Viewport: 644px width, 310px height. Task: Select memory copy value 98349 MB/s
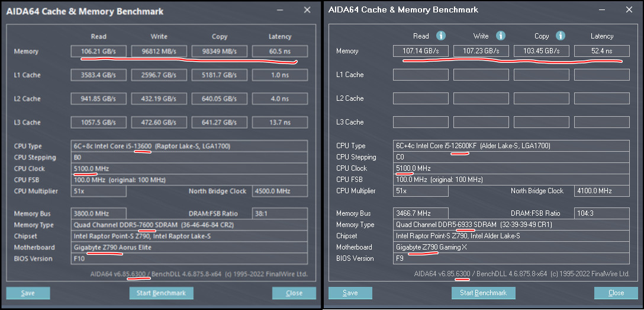pos(220,52)
